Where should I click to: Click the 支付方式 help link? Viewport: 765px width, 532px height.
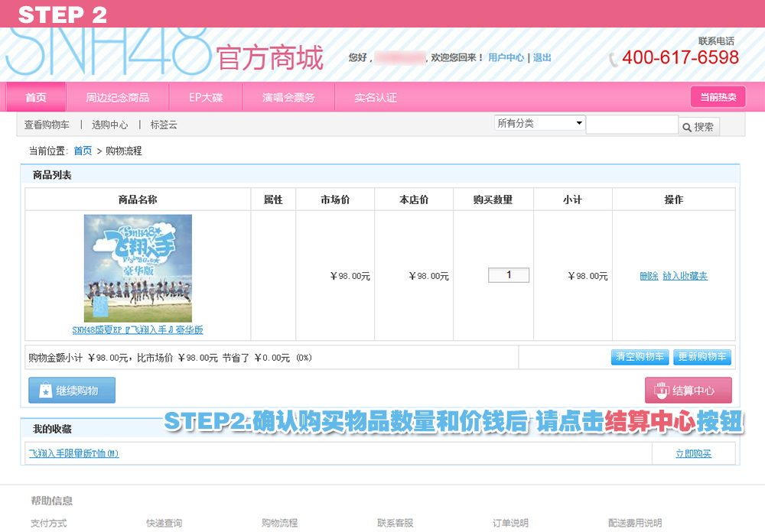[49, 524]
